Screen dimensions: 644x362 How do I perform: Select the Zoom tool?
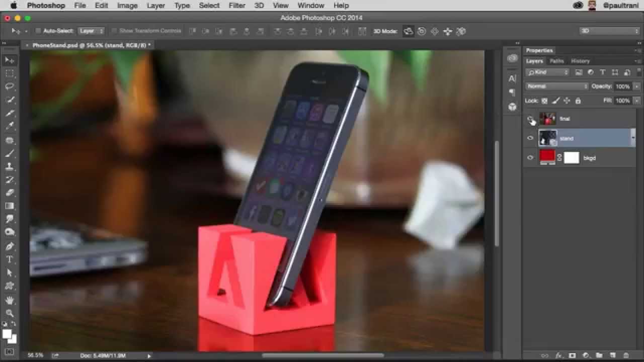[x=10, y=313]
